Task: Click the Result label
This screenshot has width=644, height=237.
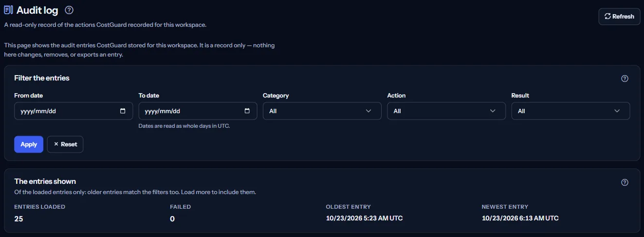Action: click(x=520, y=96)
